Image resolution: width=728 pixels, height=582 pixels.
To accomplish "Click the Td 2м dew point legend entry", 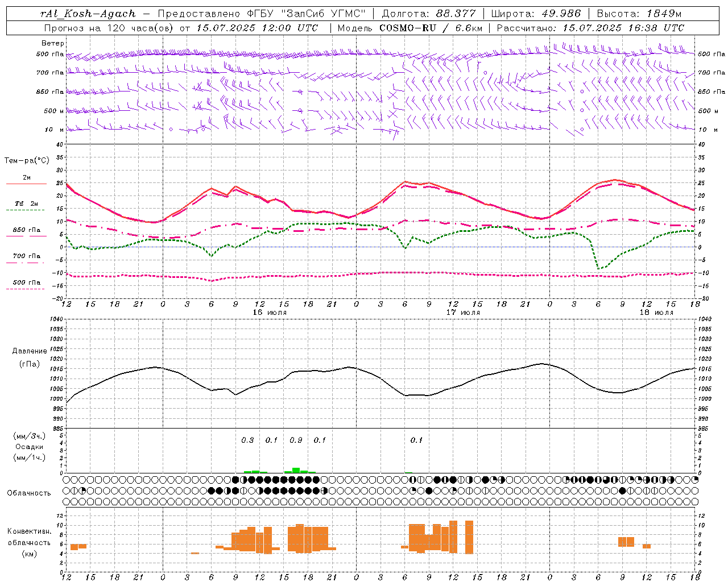I will click(x=26, y=203).
